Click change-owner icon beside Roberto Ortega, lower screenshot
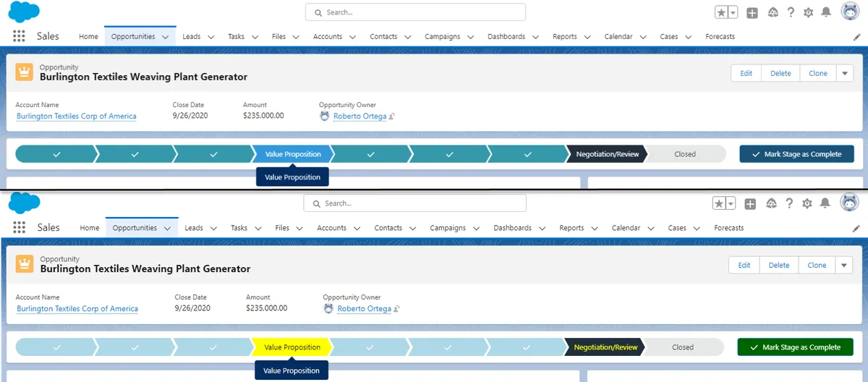Image resolution: width=868 pixels, height=382 pixels. pyautogui.click(x=396, y=309)
